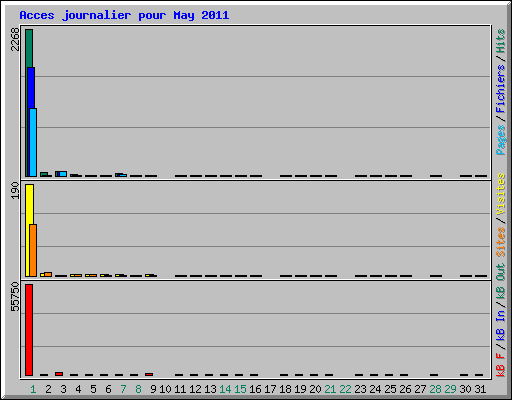Click day label 4 on the x-axis
Screen dimensions: 512x400
[x=78, y=389]
